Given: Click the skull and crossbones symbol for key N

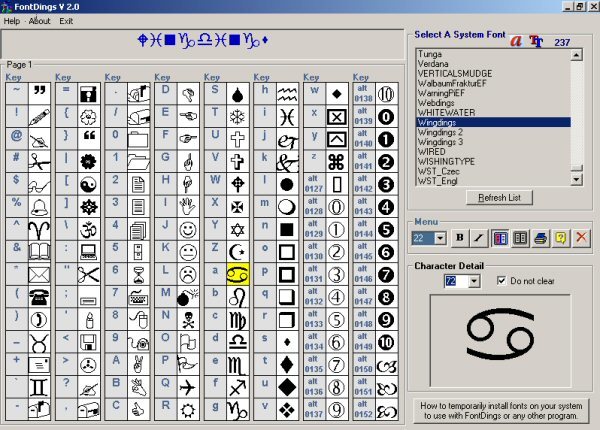Looking at the screenshot, I should pyautogui.click(x=188, y=319).
